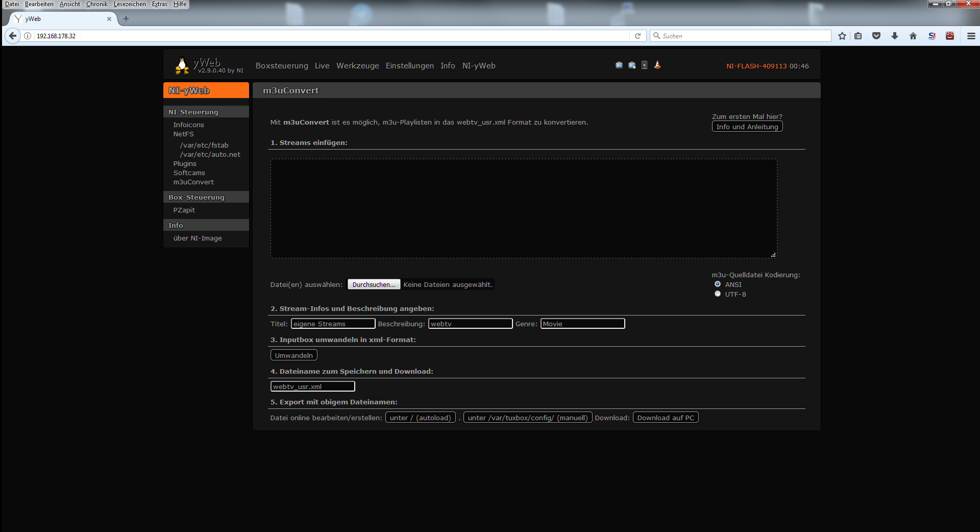Select the UTF-8 encoding radio button

pyautogui.click(x=718, y=294)
